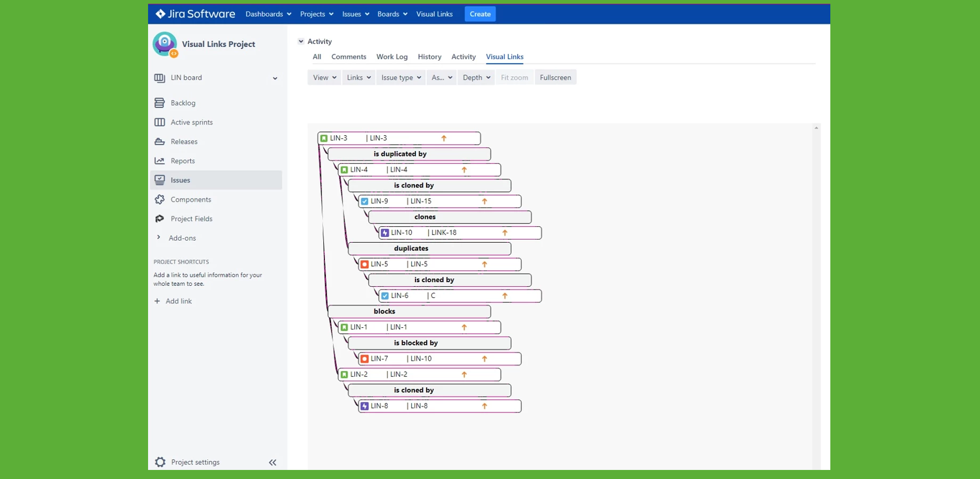Click the Add link shortcut
This screenshot has width=980, height=479.
coord(178,301)
